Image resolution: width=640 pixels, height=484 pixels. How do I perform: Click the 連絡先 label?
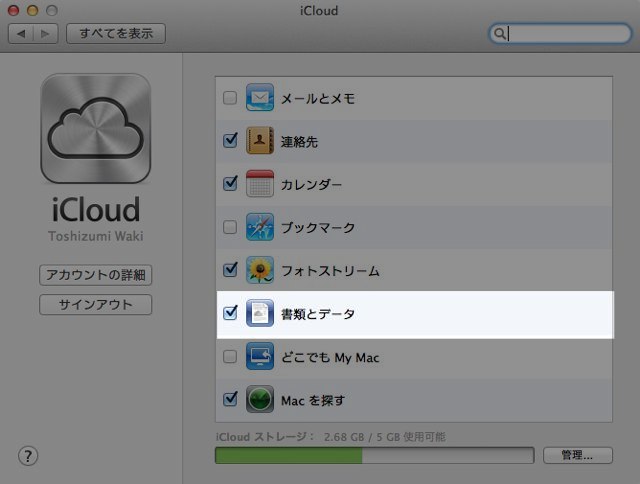coord(299,142)
